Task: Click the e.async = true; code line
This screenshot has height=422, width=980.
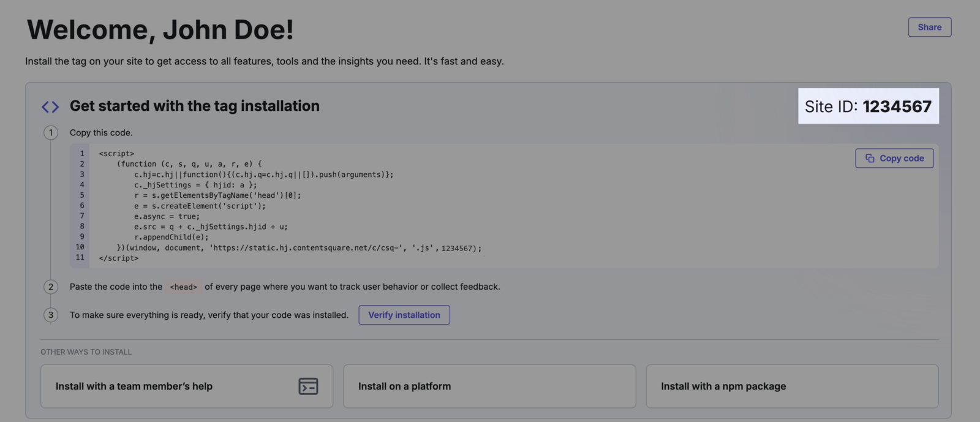Action: (167, 216)
